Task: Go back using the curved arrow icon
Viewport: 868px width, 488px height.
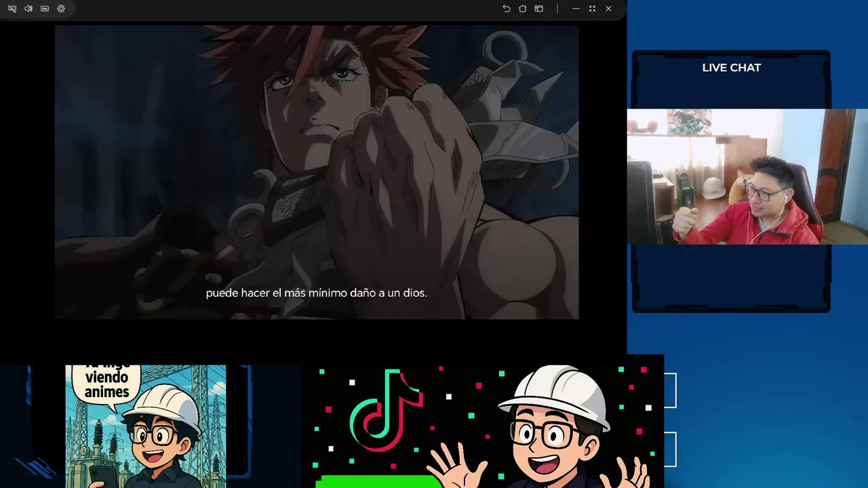Action: click(506, 9)
